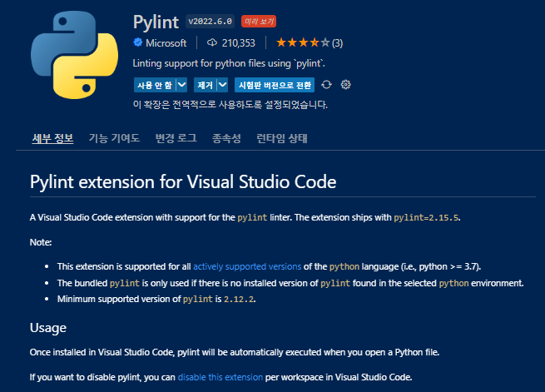
Task: Click the Pylint Python logo image
Action: click(74, 55)
